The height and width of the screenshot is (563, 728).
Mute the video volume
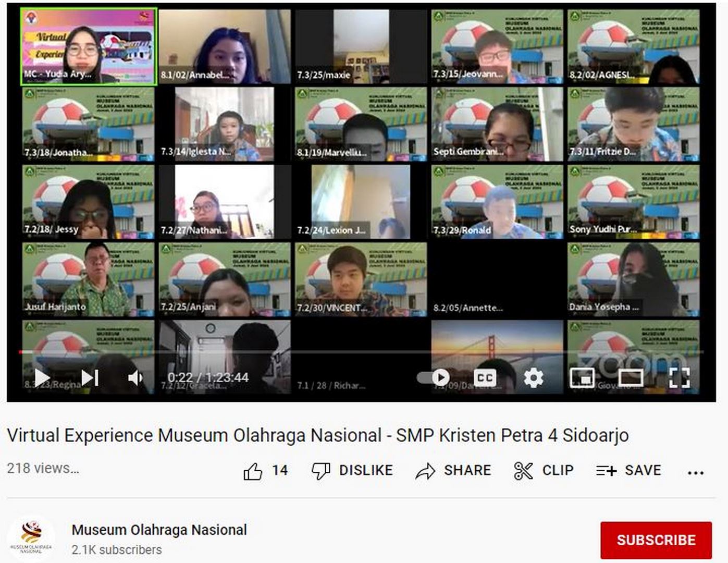pos(135,377)
